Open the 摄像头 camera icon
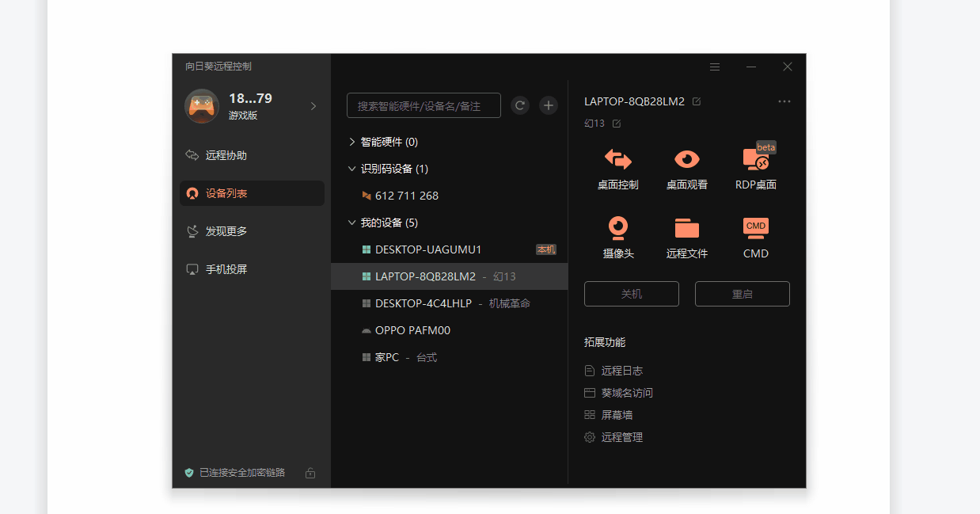Screen dimensions: 980x514 tap(617, 228)
